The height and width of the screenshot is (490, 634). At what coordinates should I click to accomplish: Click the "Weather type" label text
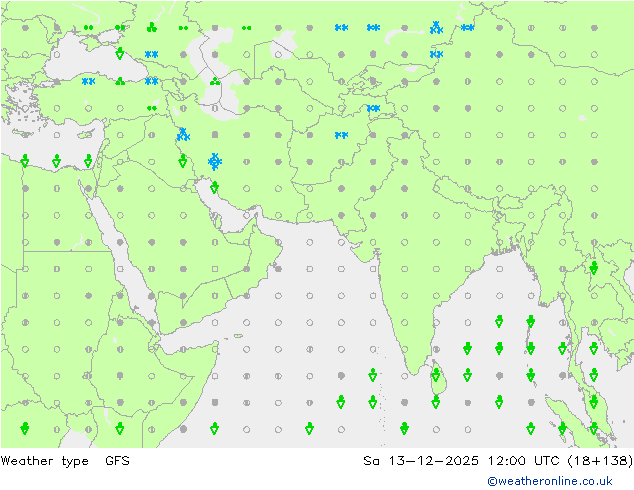[x=45, y=461]
